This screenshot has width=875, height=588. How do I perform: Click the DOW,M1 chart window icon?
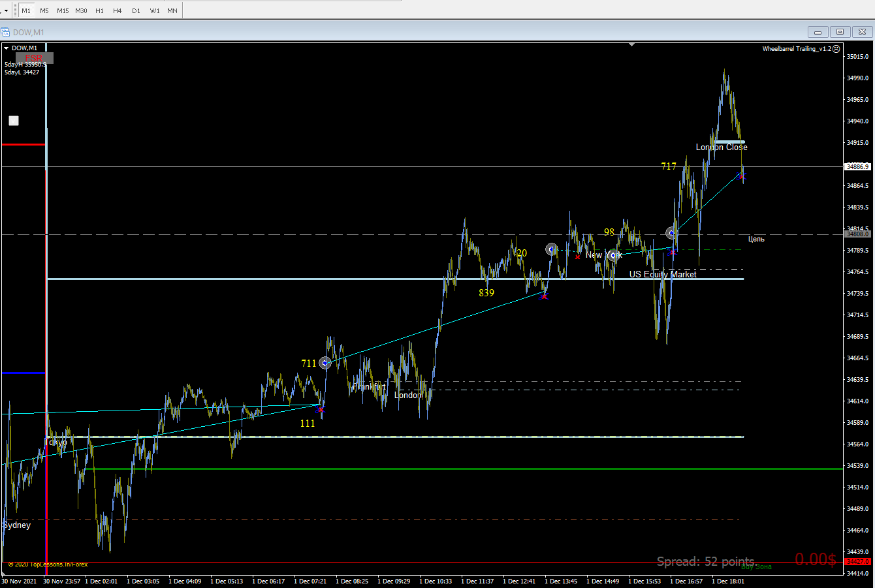coord(5,32)
